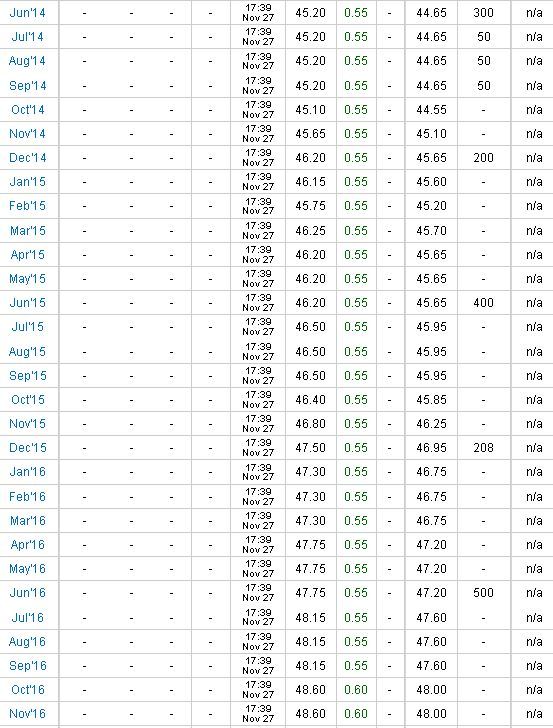Screen dimensions: 553x728
Task: Open the Nov'16 contract link
Action: coord(27,714)
